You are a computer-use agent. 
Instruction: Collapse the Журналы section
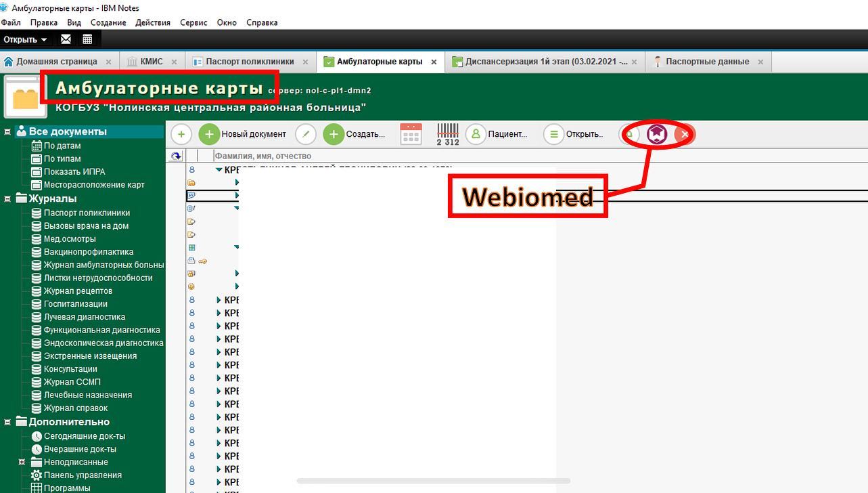[x=8, y=199]
